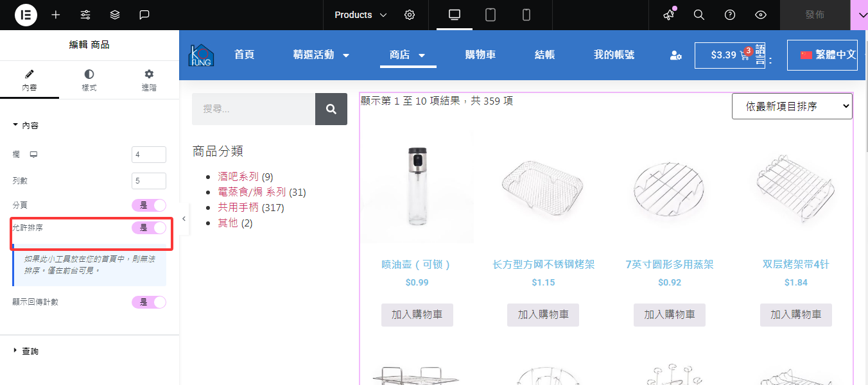This screenshot has width=868, height=385.
Task: Go to 首頁 in site menu
Action: click(245, 55)
